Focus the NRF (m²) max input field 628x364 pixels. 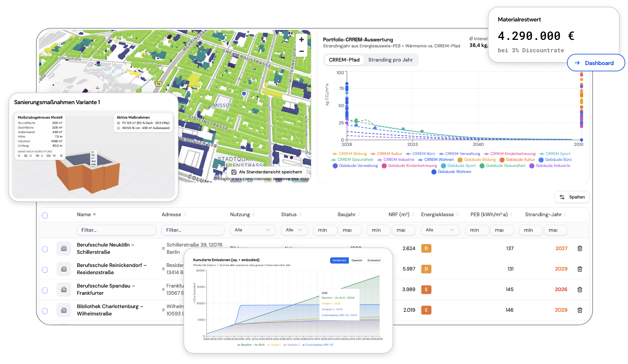(x=404, y=230)
